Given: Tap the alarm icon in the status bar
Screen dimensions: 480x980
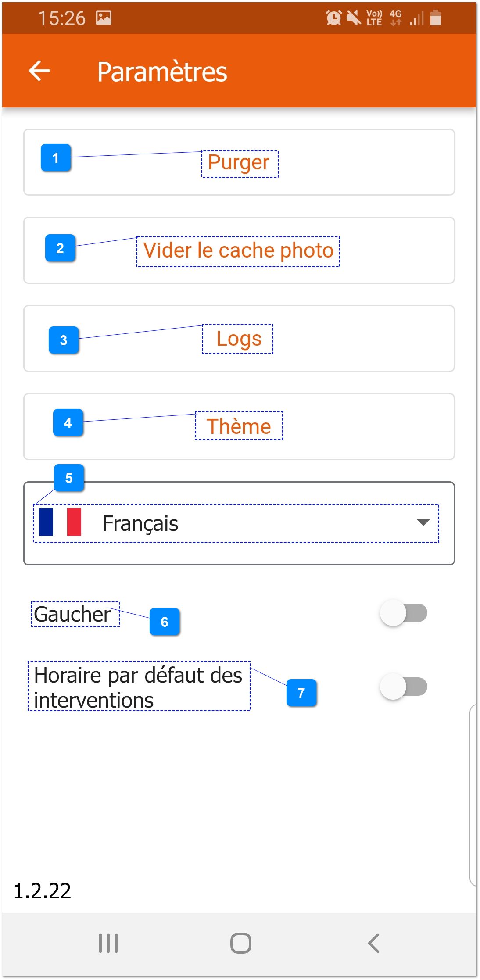Looking at the screenshot, I should [333, 18].
